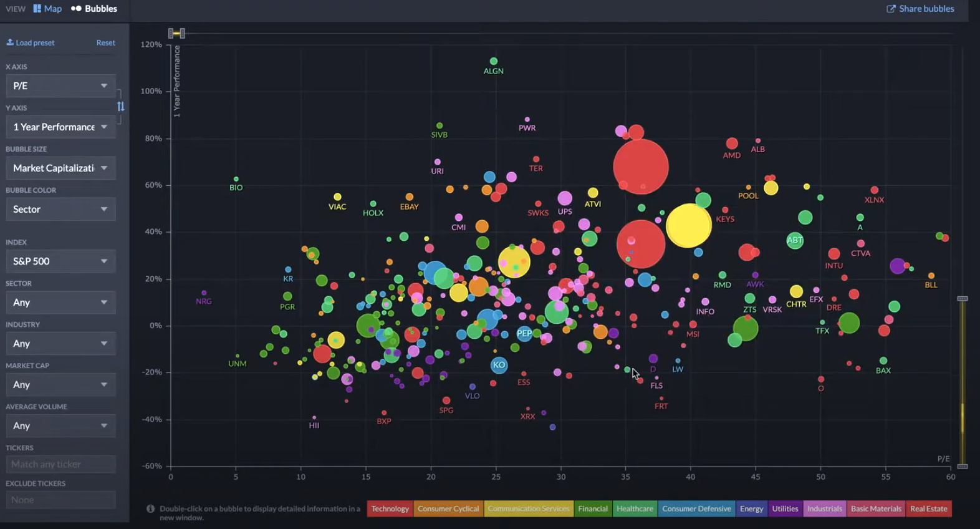Toggle the Energy sector legend
Image resolution: width=980 pixels, height=529 pixels.
[751, 508]
